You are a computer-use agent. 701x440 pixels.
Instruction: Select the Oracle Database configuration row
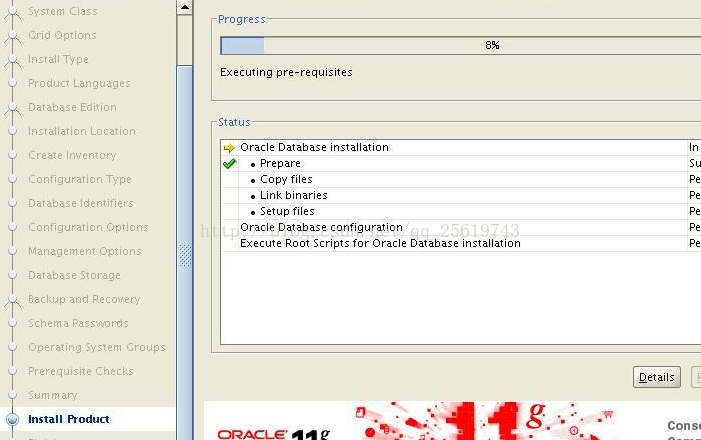[x=460, y=227]
